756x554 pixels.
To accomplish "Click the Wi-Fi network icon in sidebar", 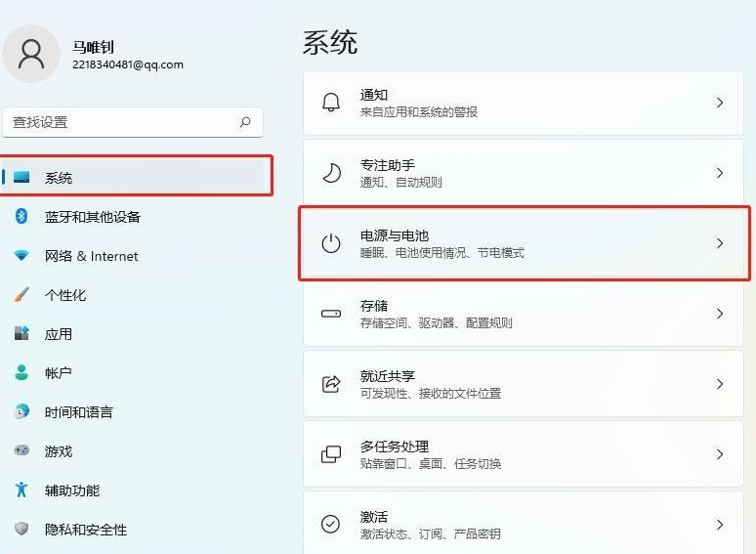I will point(21,256).
